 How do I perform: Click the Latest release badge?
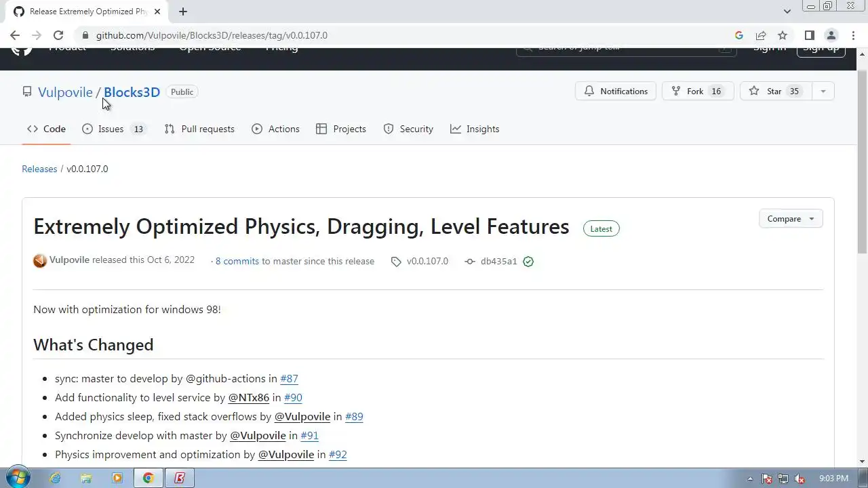pos(601,229)
